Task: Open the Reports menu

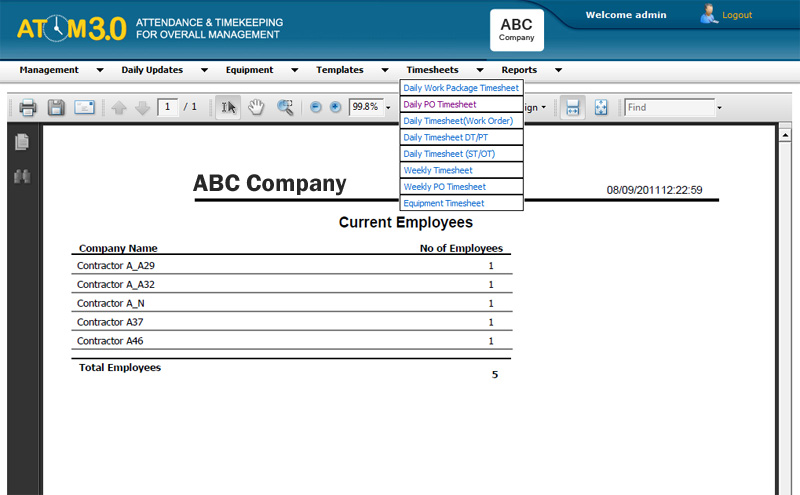Action: [x=519, y=70]
